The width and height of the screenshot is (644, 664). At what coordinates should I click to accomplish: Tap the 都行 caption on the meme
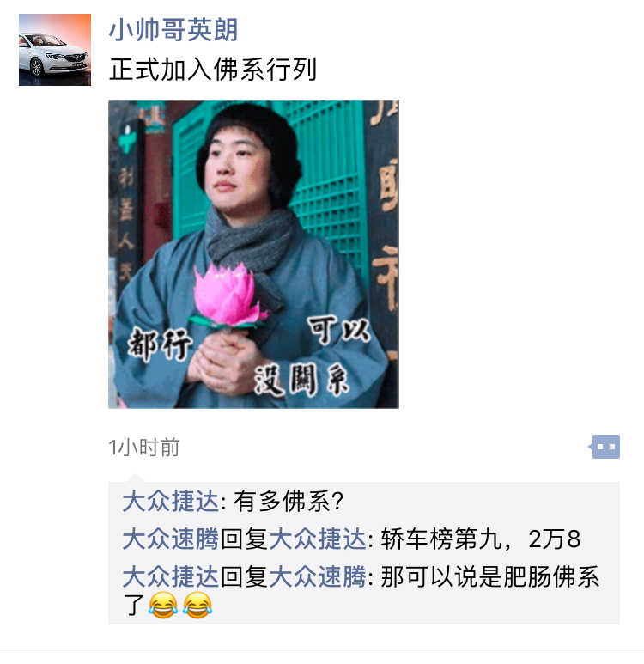pyautogui.click(x=160, y=344)
